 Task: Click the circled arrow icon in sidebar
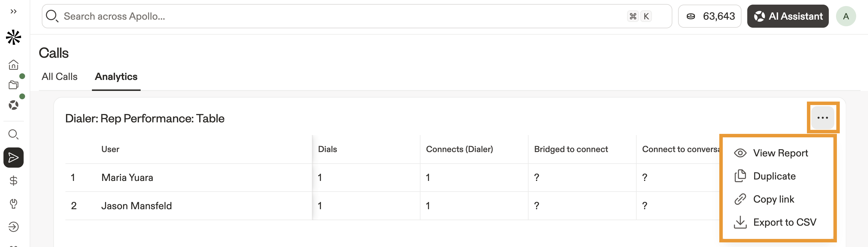14,227
